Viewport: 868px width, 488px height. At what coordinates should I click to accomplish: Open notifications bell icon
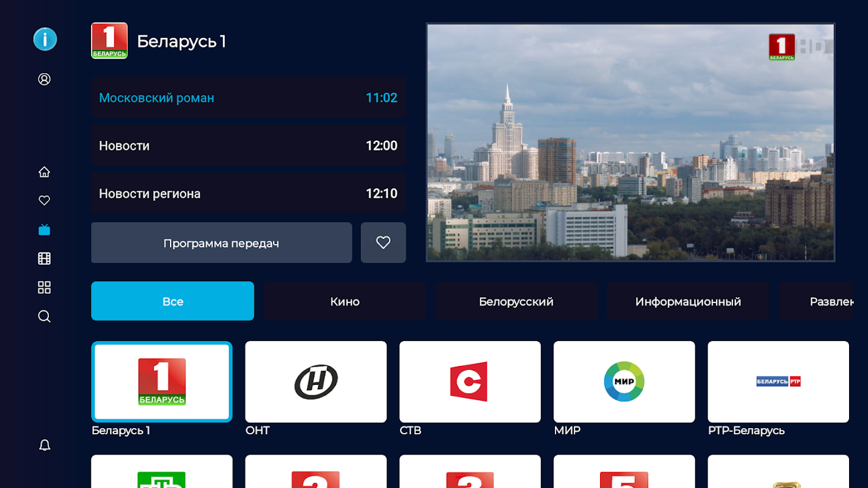click(45, 445)
